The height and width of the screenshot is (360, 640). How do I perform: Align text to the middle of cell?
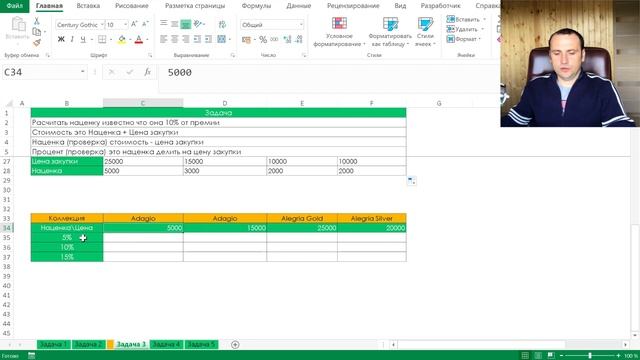point(175,24)
